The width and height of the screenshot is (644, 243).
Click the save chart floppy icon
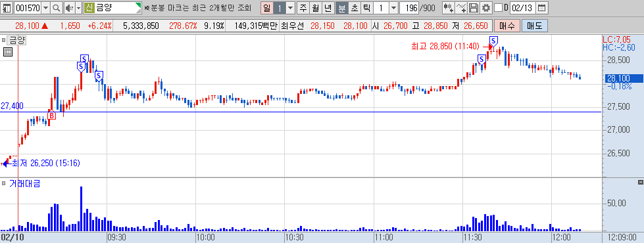click(474, 8)
